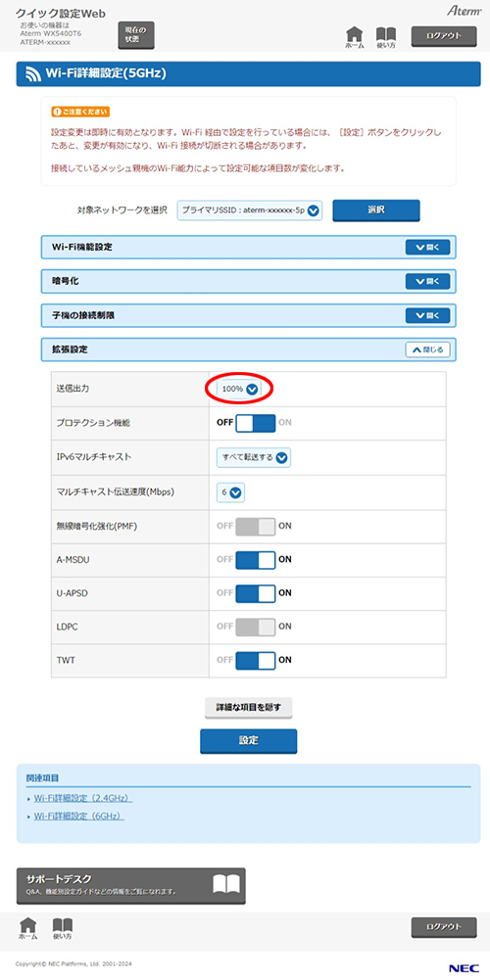Click 詳細な項目を隠す button
490x980 pixels.
coord(249,708)
